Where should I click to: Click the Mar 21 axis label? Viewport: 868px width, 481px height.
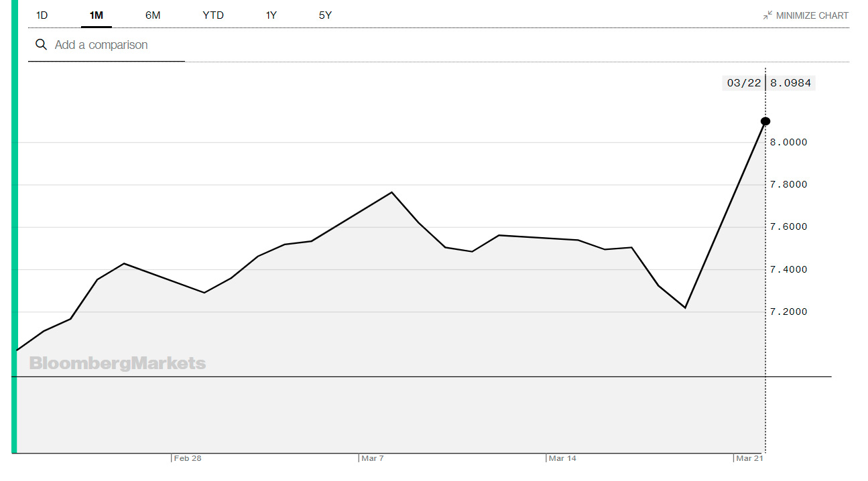click(x=749, y=458)
